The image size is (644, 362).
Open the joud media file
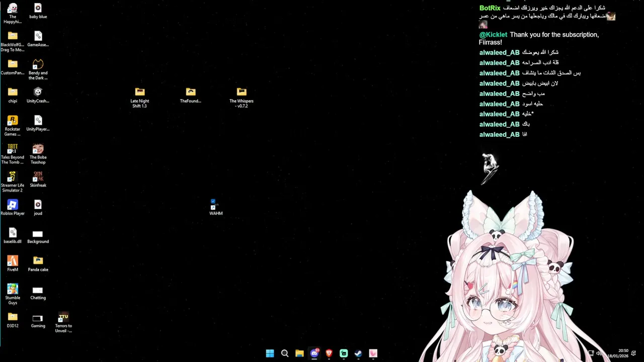point(38,208)
